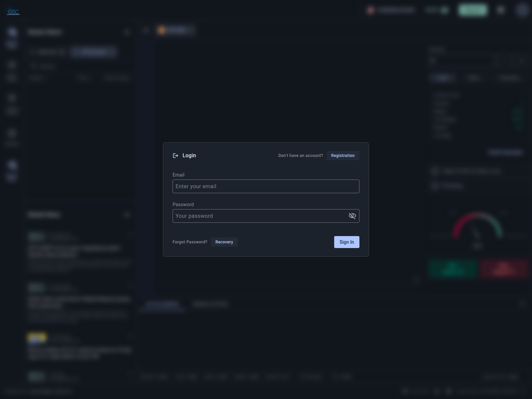Click inside the Email input field
This screenshot has width=532, height=399.
click(265, 186)
